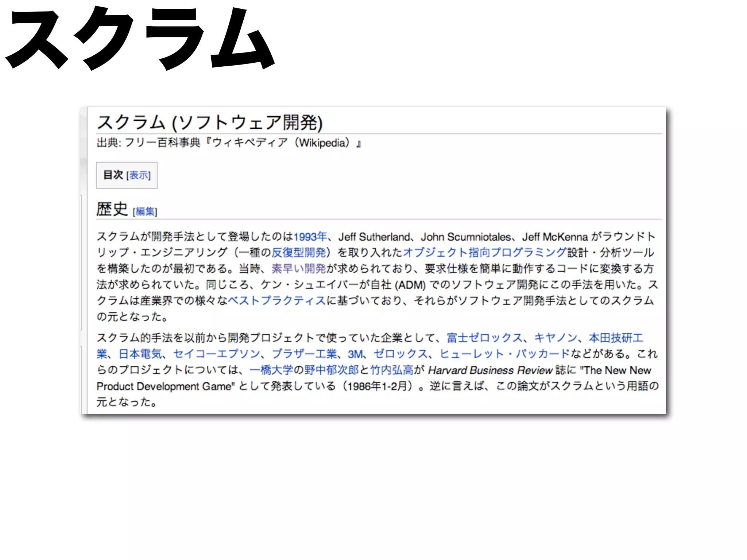Click the ベストプラクティス link

pyautogui.click(x=276, y=300)
